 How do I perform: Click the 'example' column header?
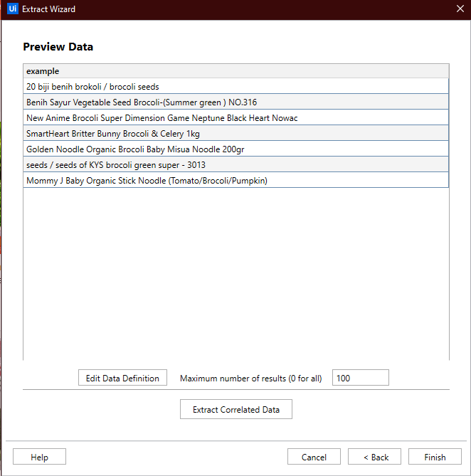(235, 71)
